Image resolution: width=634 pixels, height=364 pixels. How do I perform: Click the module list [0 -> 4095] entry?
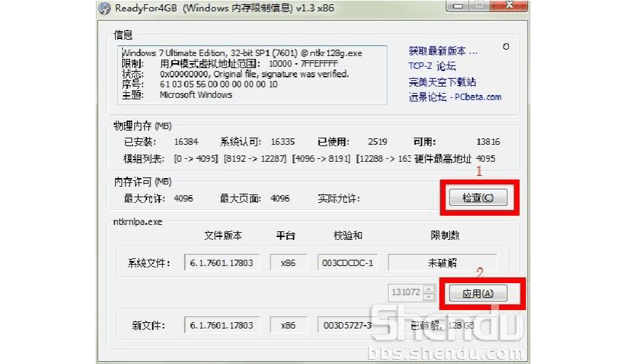(x=196, y=159)
